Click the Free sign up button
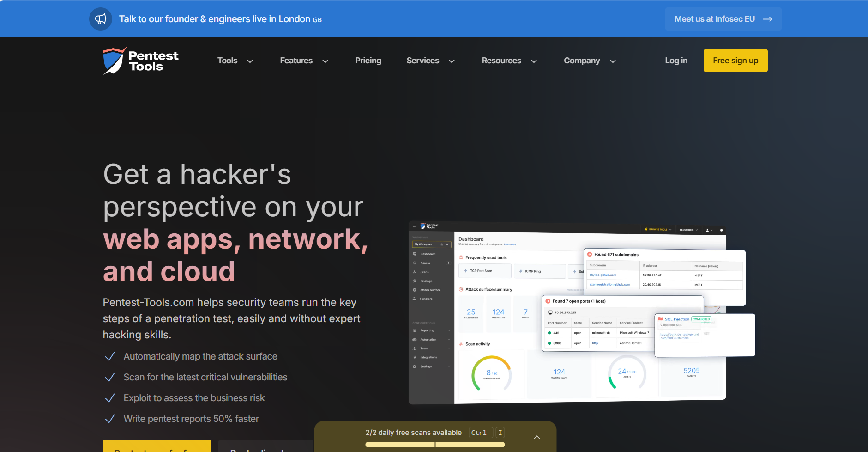The height and width of the screenshot is (452, 868). point(735,61)
